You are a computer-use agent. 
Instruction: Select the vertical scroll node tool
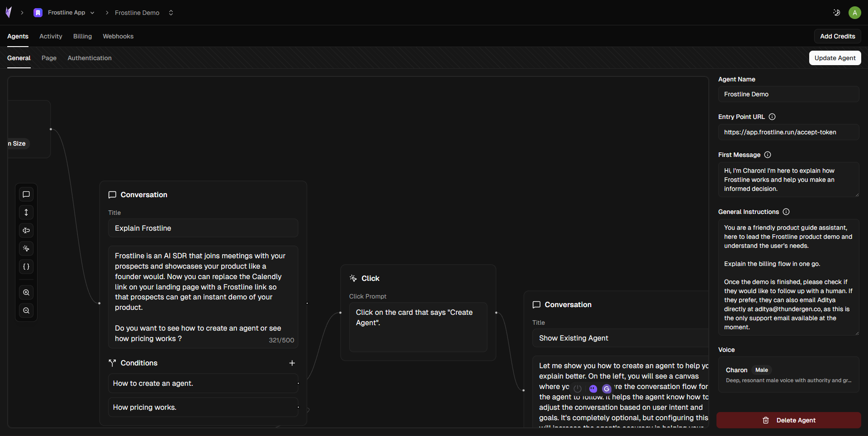[x=26, y=213]
